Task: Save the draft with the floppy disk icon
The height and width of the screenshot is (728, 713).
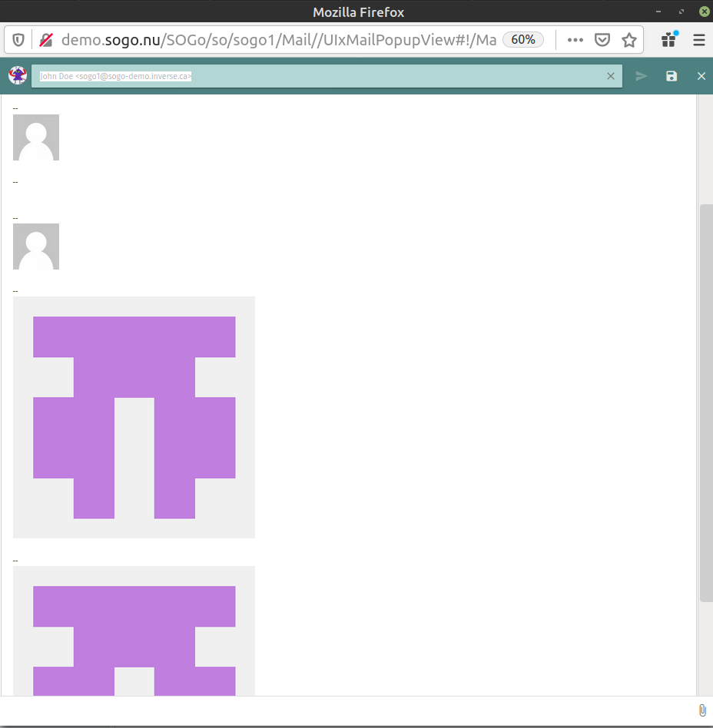Action: click(x=672, y=76)
